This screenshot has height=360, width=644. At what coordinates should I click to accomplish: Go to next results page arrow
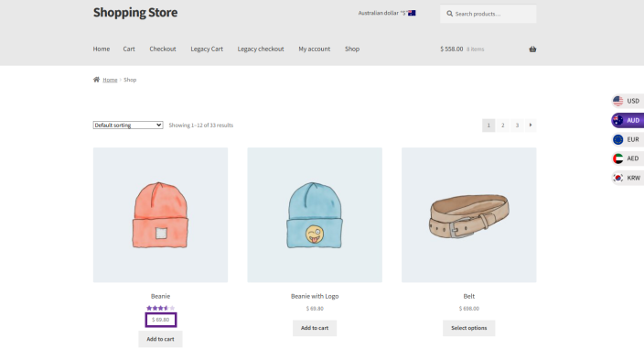531,125
